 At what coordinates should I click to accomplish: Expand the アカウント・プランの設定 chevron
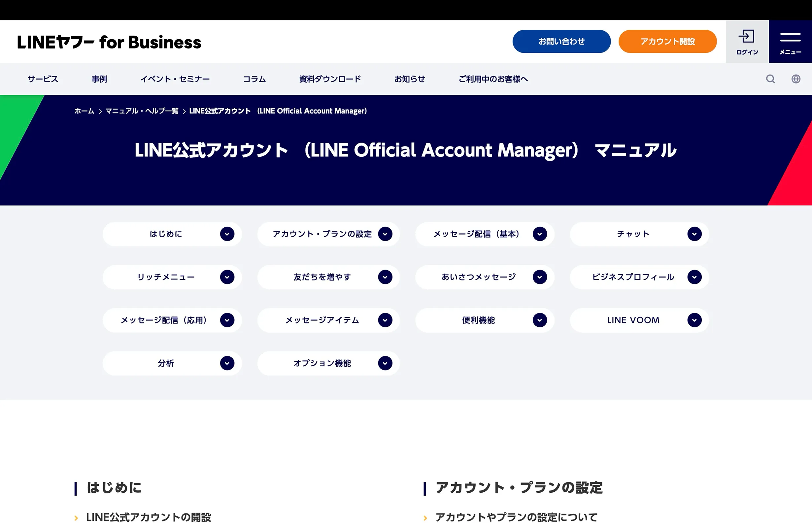click(x=385, y=234)
